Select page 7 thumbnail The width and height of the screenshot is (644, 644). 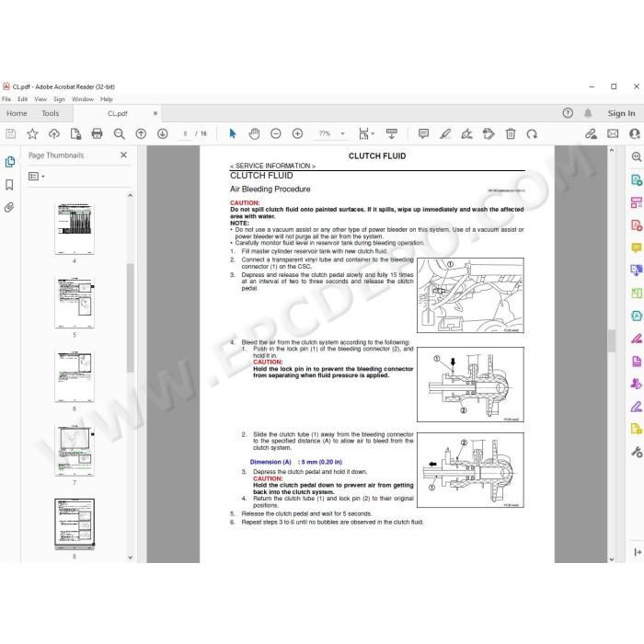pos(75,451)
